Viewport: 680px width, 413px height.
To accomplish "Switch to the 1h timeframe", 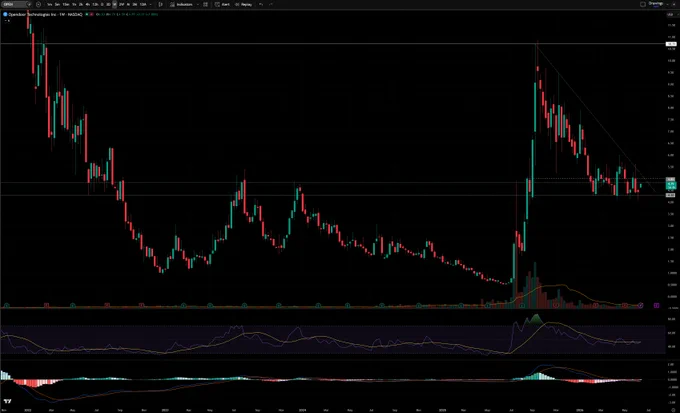I will [x=74, y=4].
